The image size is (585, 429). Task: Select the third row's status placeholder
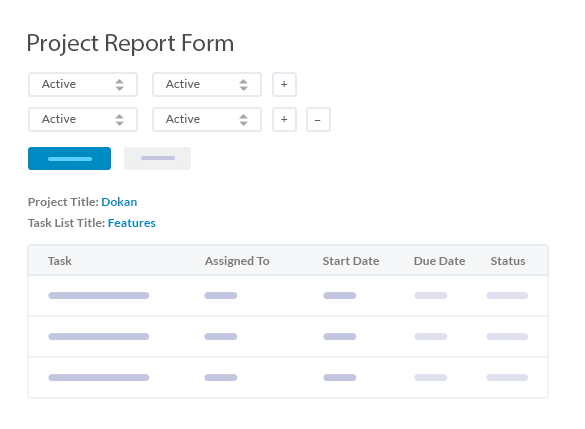click(x=507, y=378)
